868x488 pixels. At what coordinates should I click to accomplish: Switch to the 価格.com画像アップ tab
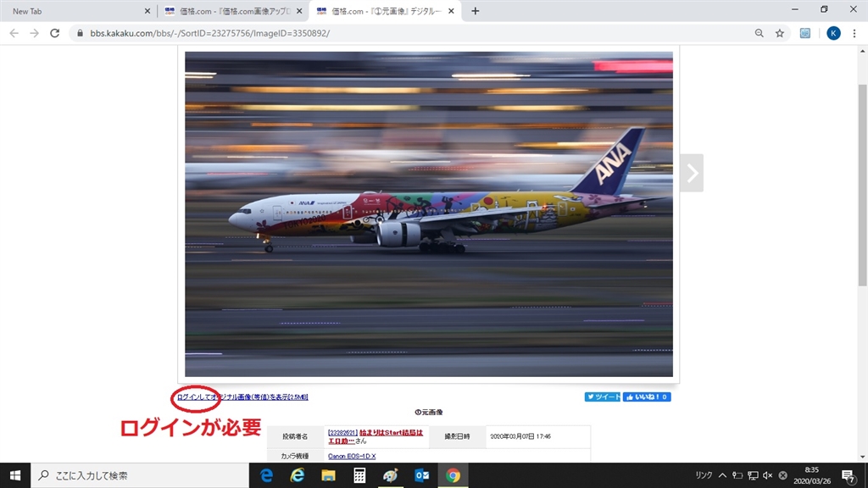tap(232, 11)
